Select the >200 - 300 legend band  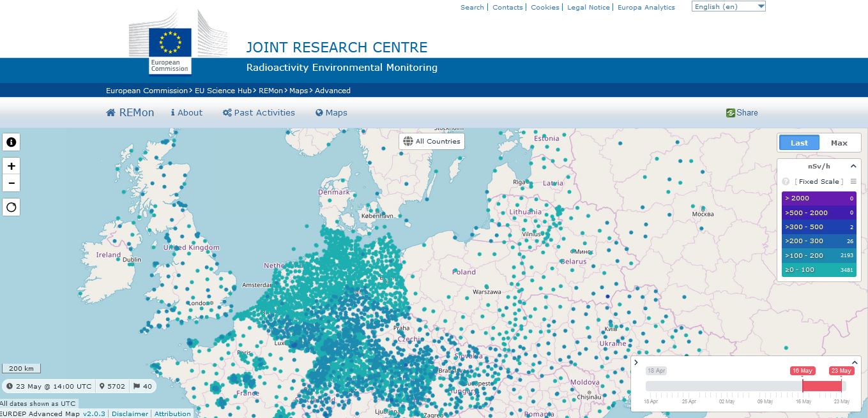click(819, 241)
